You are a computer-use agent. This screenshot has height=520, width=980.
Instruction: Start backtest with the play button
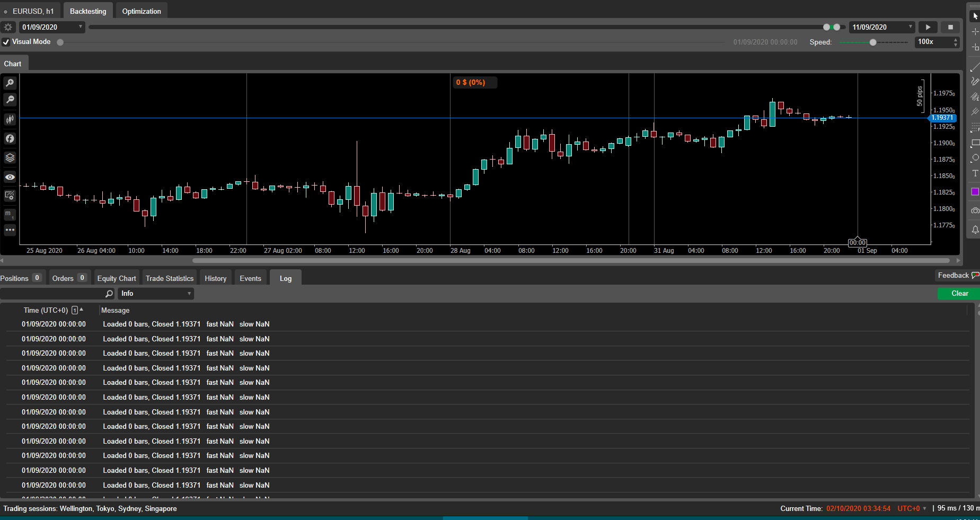(x=928, y=27)
